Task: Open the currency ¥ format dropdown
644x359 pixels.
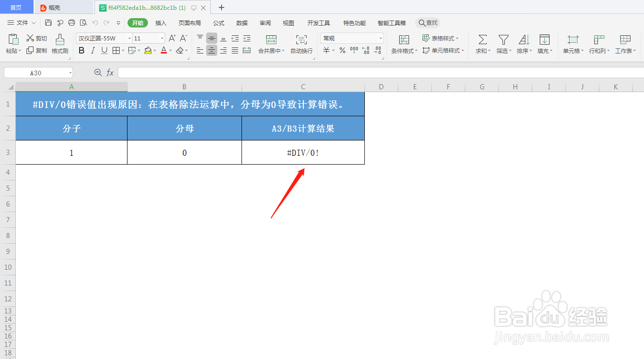Action: click(x=334, y=50)
